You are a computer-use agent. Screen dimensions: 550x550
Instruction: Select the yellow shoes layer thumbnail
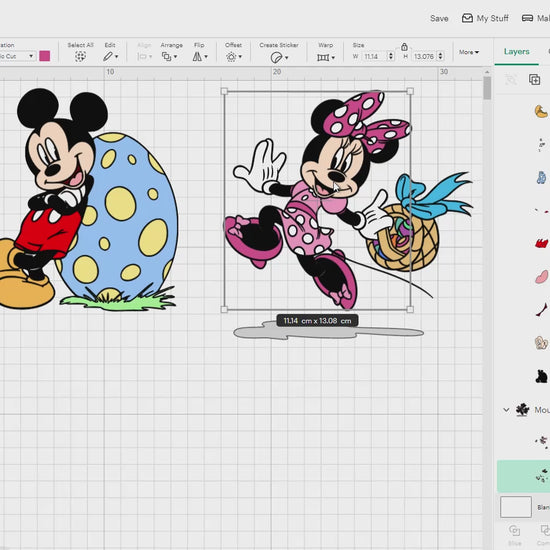point(541,112)
